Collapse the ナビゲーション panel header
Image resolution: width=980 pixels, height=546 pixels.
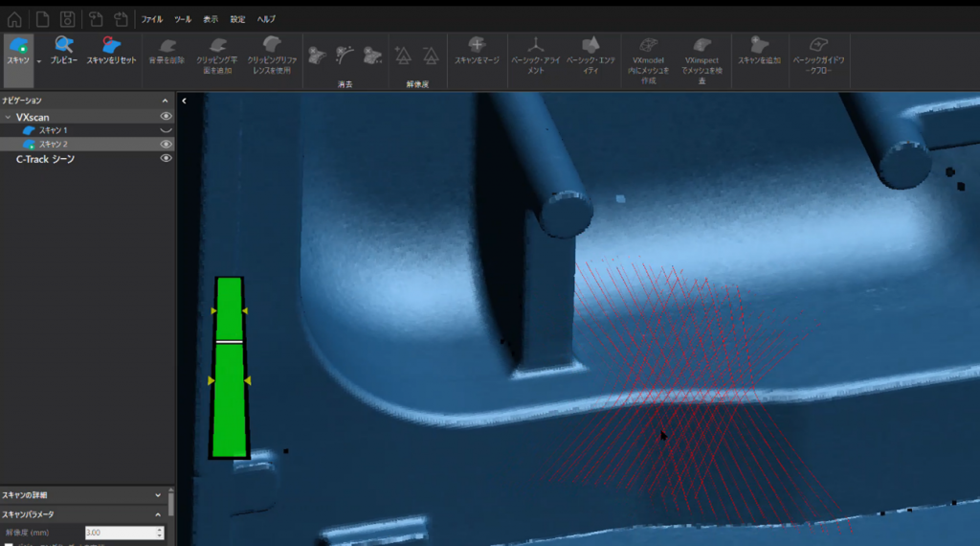point(165,101)
